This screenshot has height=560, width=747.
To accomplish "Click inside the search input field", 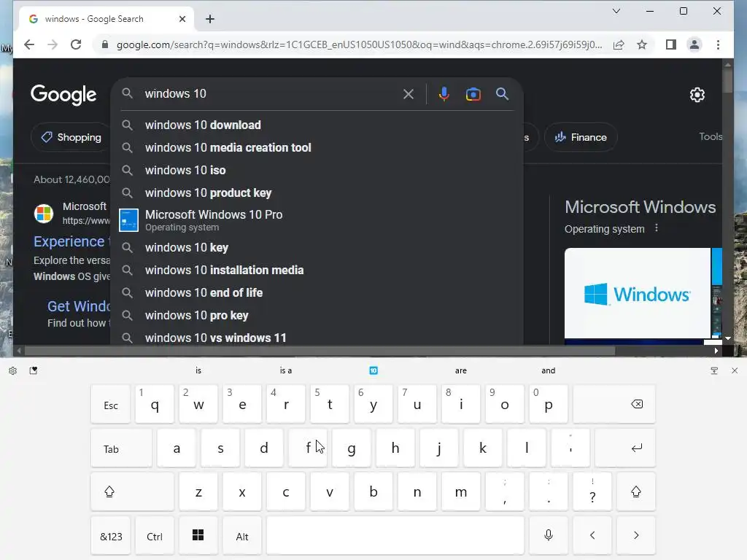I will pos(271,94).
